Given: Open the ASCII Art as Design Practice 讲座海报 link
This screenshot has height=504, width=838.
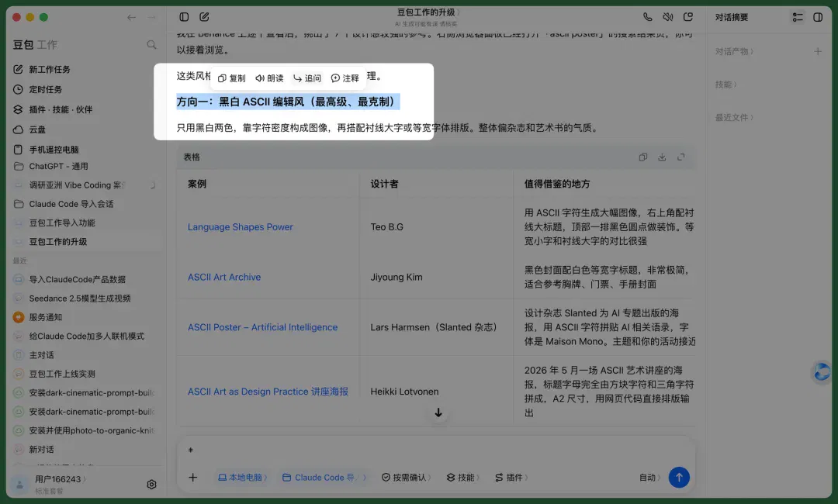Looking at the screenshot, I should [268, 392].
